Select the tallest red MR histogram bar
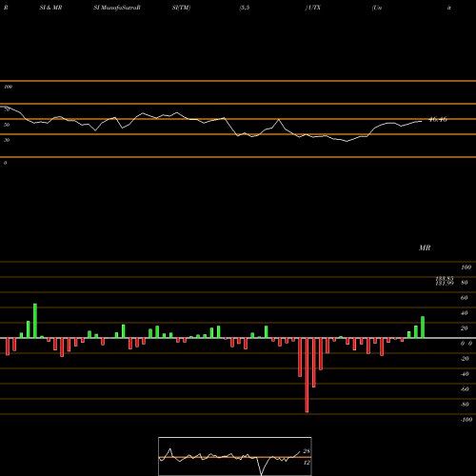The image size is (476, 476). click(307, 375)
